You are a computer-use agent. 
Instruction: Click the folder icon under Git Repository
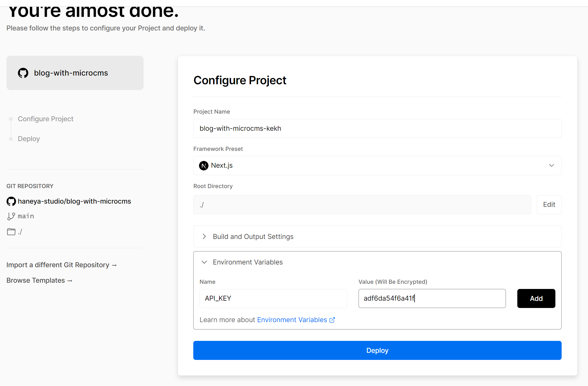11,232
